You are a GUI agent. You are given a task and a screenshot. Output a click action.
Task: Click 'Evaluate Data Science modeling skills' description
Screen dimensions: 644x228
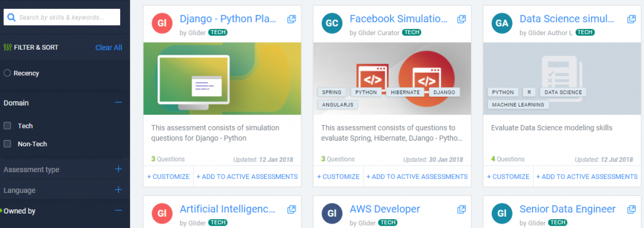[x=552, y=128]
